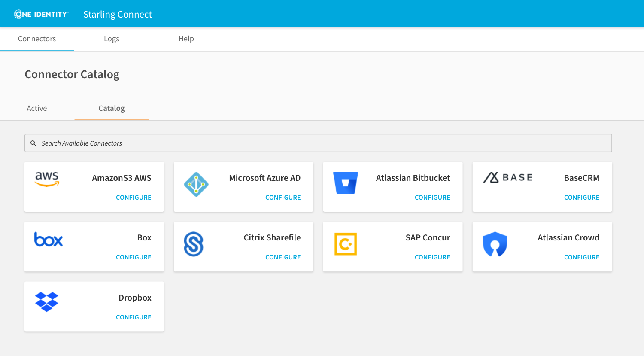Click the One Identity logo
Image resolution: width=644 pixels, height=356 pixels.
[x=41, y=14]
